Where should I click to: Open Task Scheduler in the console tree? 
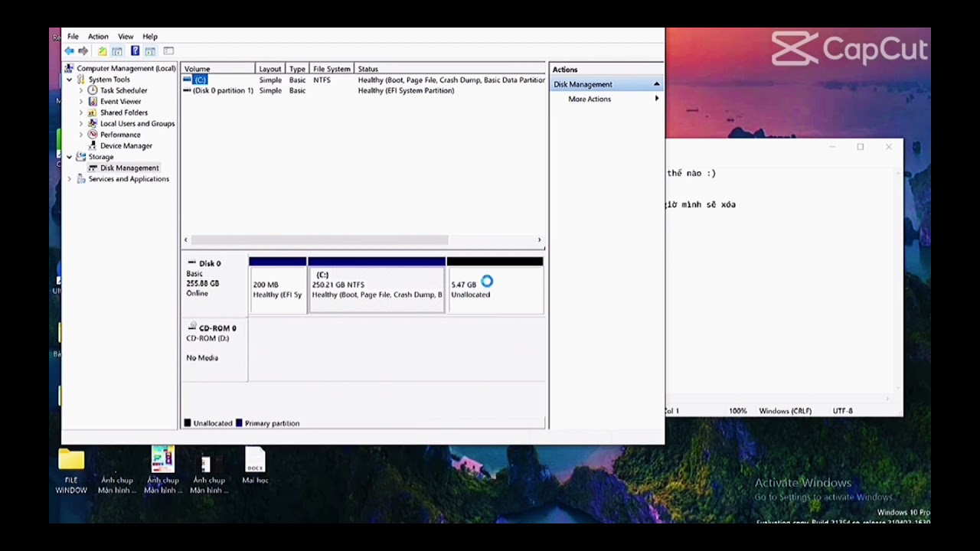tap(123, 90)
